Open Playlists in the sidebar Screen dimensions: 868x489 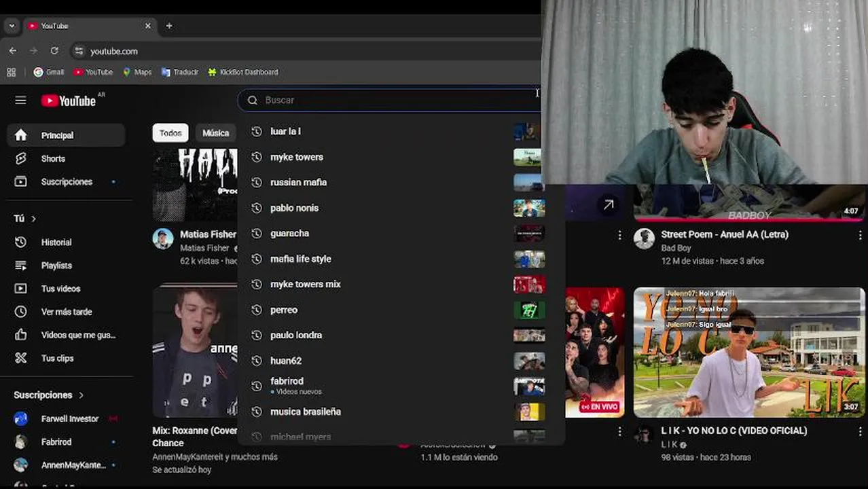[x=66, y=265]
